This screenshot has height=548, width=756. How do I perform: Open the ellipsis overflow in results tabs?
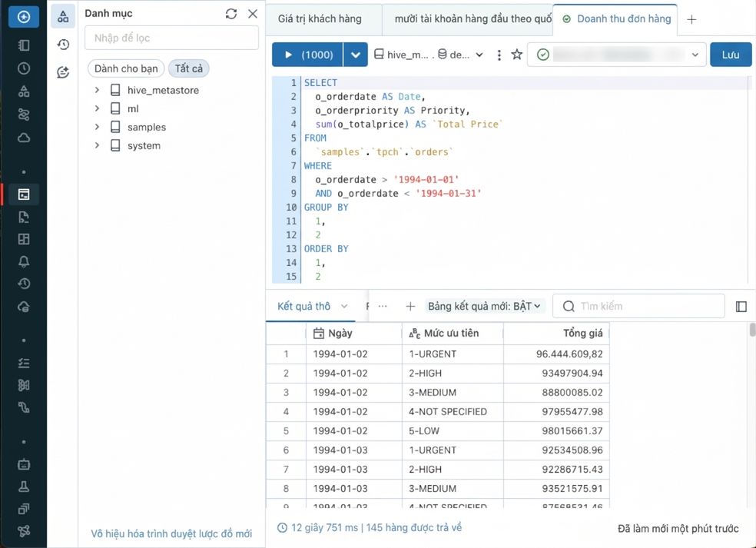tap(383, 307)
